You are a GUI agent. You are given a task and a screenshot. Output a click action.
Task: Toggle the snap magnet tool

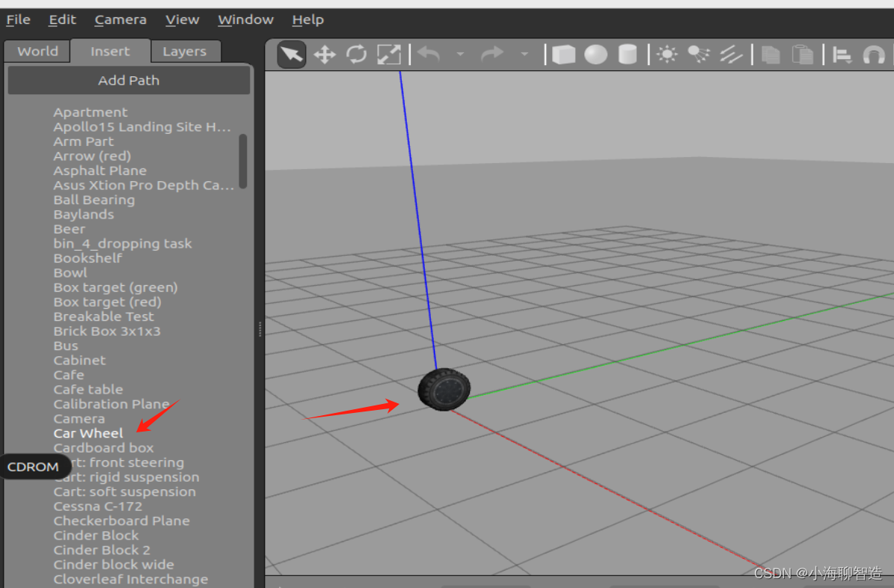pyautogui.click(x=874, y=55)
